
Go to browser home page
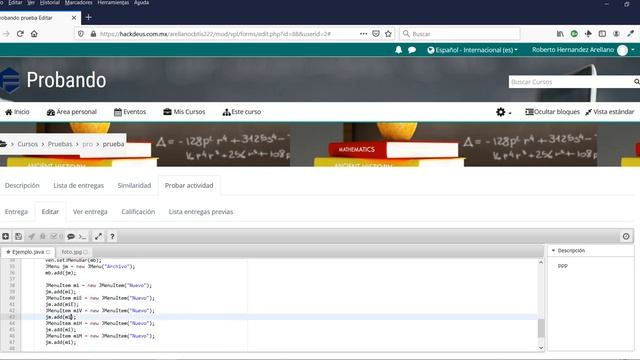(x=34, y=34)
